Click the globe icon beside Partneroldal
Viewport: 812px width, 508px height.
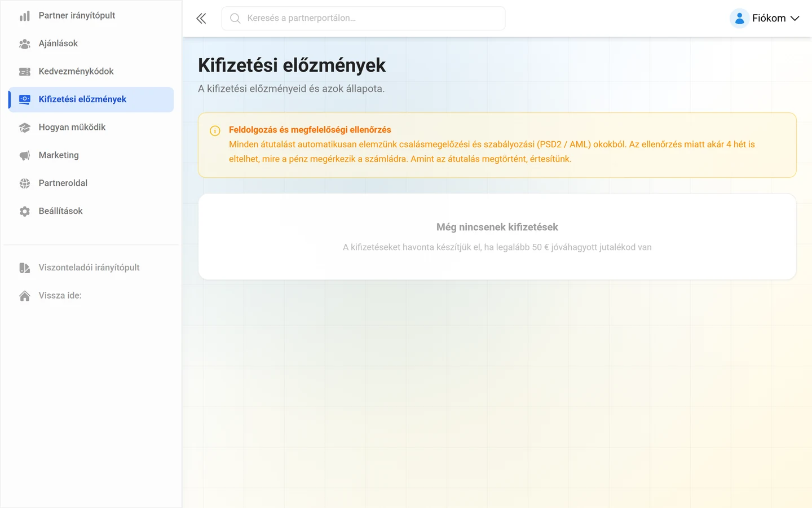[25, 183]
